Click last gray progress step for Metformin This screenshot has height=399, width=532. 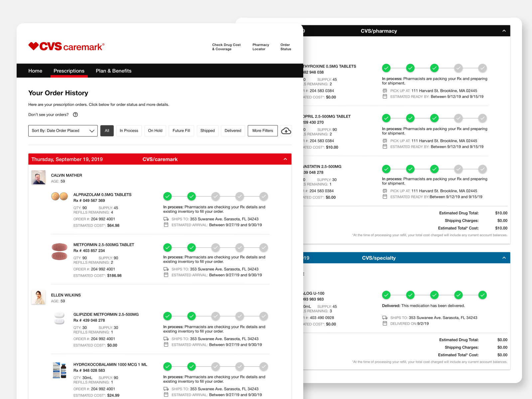click(x=264, y=248)
